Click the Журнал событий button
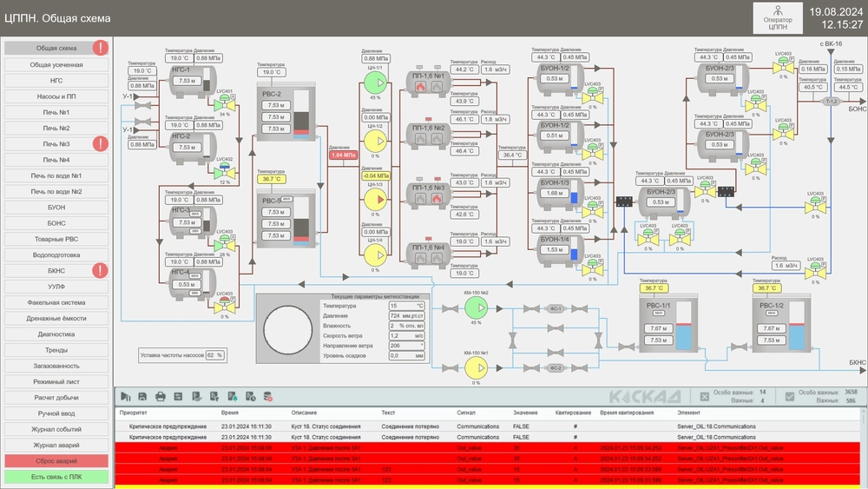The width and height of the screenshot is (868, 489). 56,429
